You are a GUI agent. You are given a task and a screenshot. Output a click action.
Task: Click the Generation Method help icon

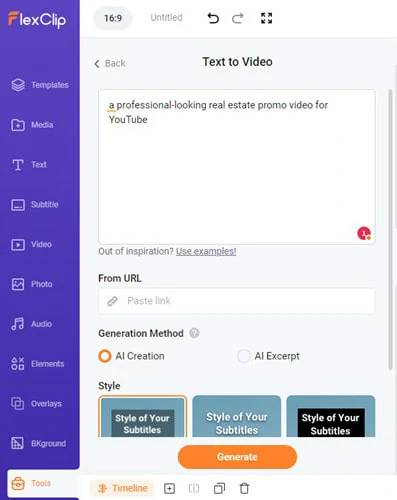click(194, 333)
